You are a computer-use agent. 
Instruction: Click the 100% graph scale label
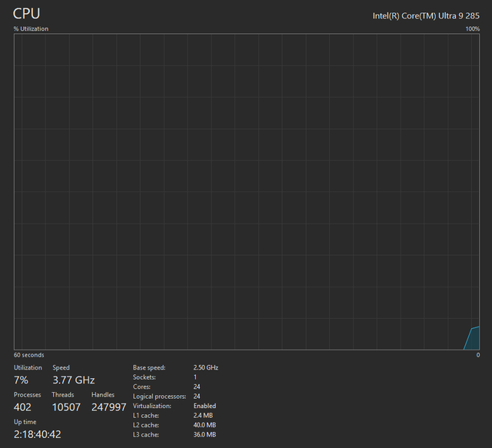pyautogui.click(x=472, y=29)
